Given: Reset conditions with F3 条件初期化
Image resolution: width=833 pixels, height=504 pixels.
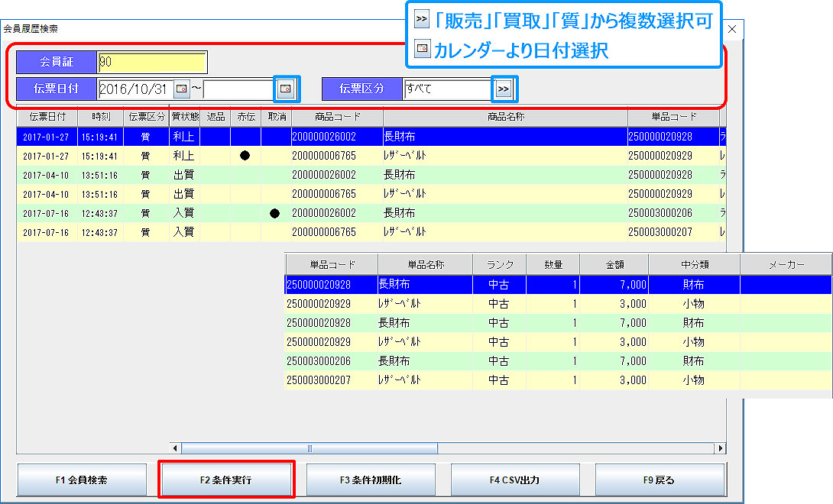Looking at the screenshot, I should coord(371,480).
